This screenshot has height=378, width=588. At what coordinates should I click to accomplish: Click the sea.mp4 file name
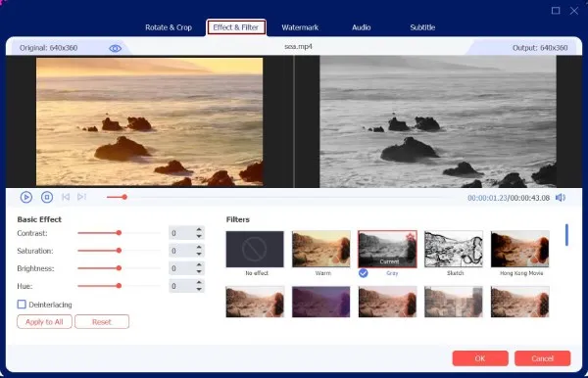click(x=298, y=46)
